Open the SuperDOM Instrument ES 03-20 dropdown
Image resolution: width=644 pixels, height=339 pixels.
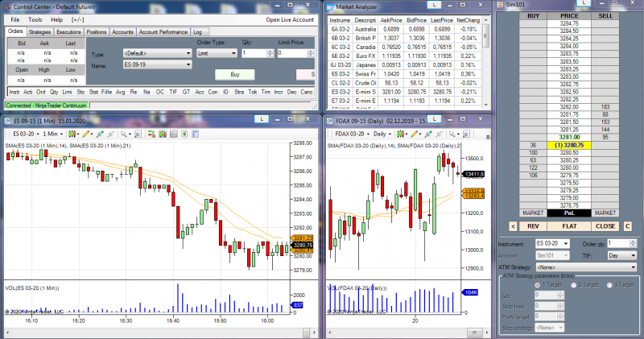pyautogui.click(x=552, y=244)
